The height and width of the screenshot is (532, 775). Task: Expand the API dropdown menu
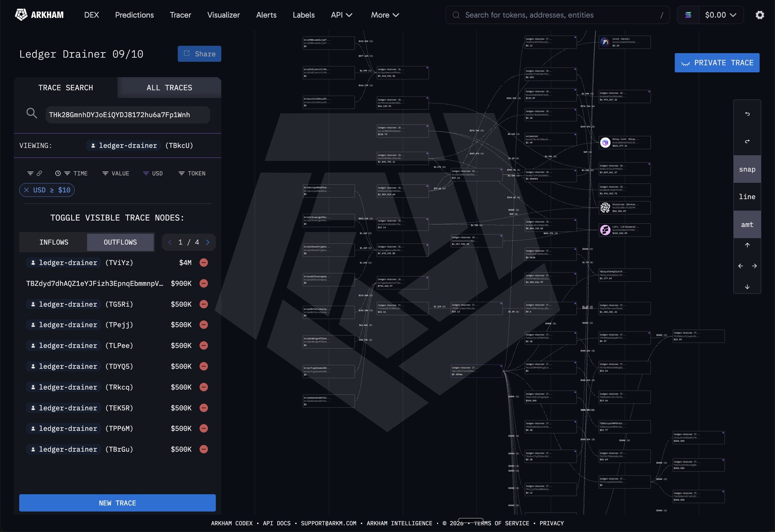tap(341, 15)
